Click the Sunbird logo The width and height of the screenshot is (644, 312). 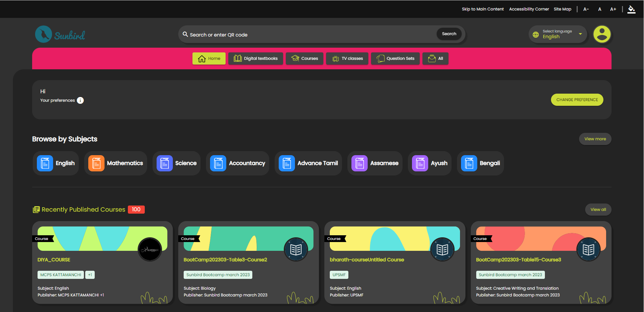point(60,34)
